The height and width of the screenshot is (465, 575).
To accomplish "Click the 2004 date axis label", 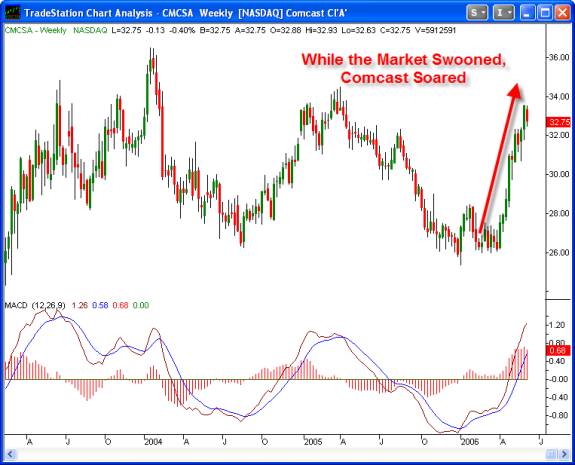I will (153, 442).
